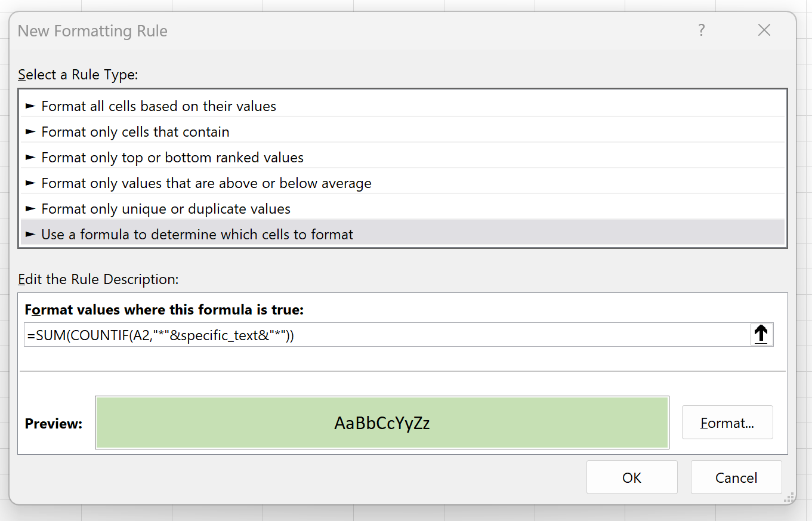Click a worksheet cell behind the dialog
The height and width of the screenshot is (521, 812).
[406, 514]
